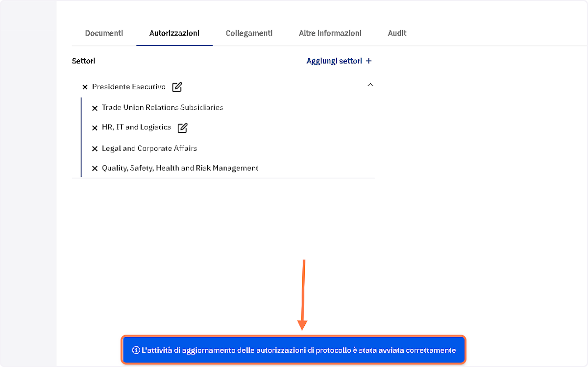Screen dimensions: 588x367
Task: Edit the HR, IT and Logistics sector
Action: (x=182, y=128)
